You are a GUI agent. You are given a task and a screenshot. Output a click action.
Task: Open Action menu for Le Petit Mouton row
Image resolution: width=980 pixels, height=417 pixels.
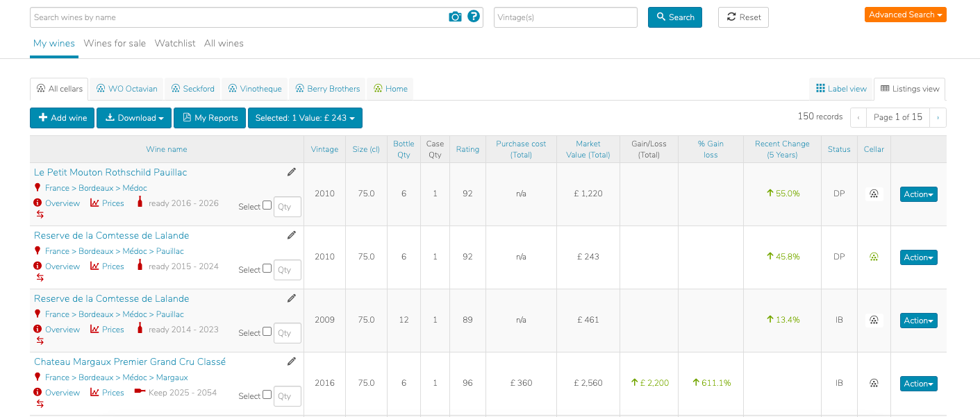(918, 194)
